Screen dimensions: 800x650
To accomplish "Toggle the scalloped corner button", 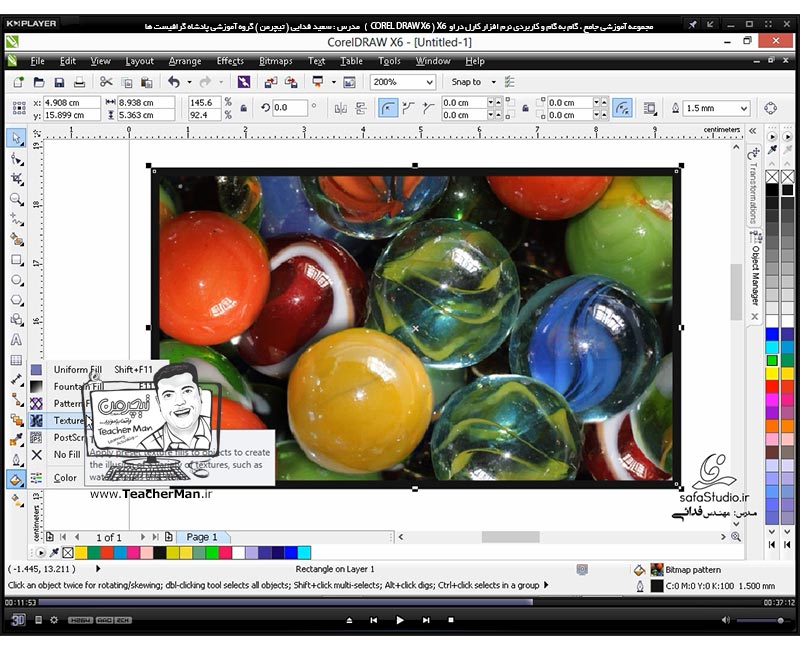I will [x=408, y=108].
